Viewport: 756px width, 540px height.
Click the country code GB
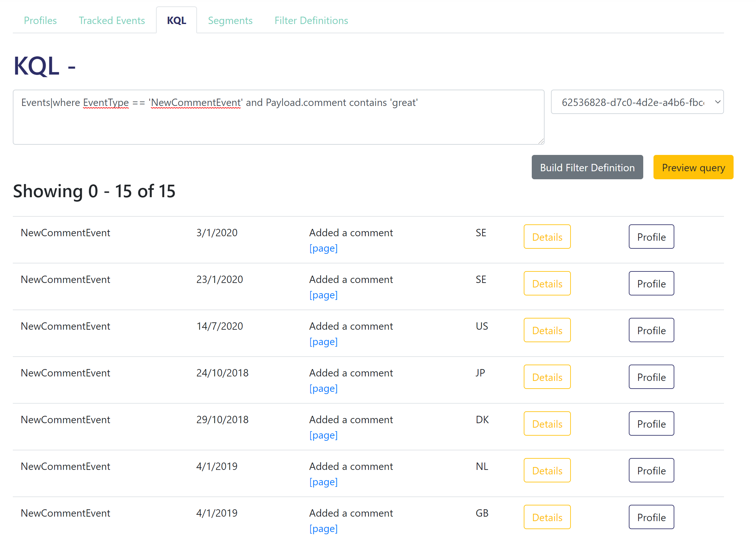tap(482, 513)
